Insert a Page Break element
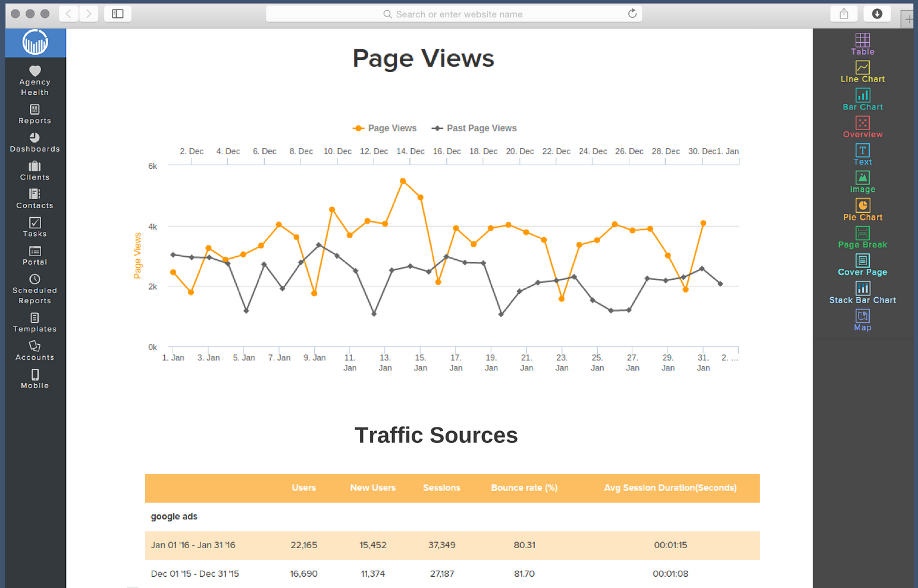This screenshot has width=918, height=588. click(863, 237)
